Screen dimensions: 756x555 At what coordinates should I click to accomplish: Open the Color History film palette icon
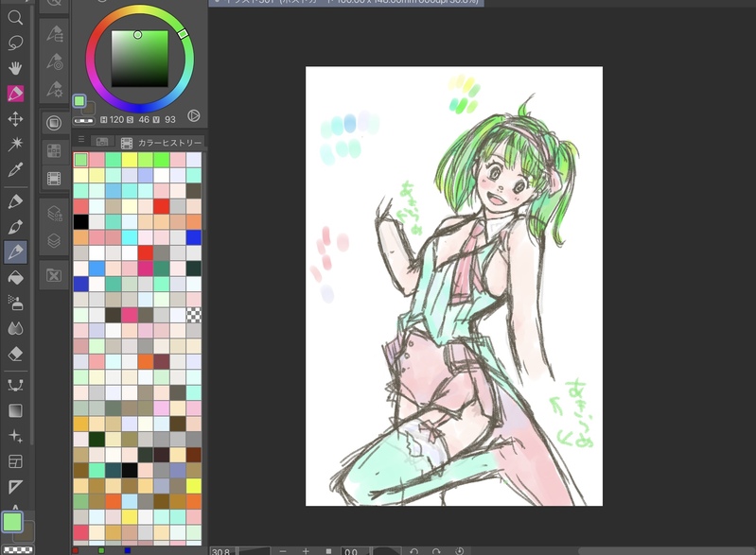[x=54, y=179]
